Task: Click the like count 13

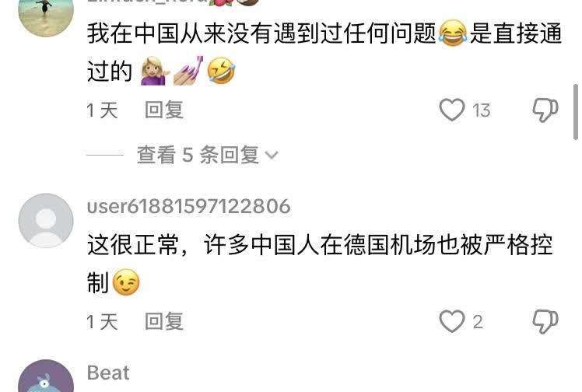Action: pos(481,110)
